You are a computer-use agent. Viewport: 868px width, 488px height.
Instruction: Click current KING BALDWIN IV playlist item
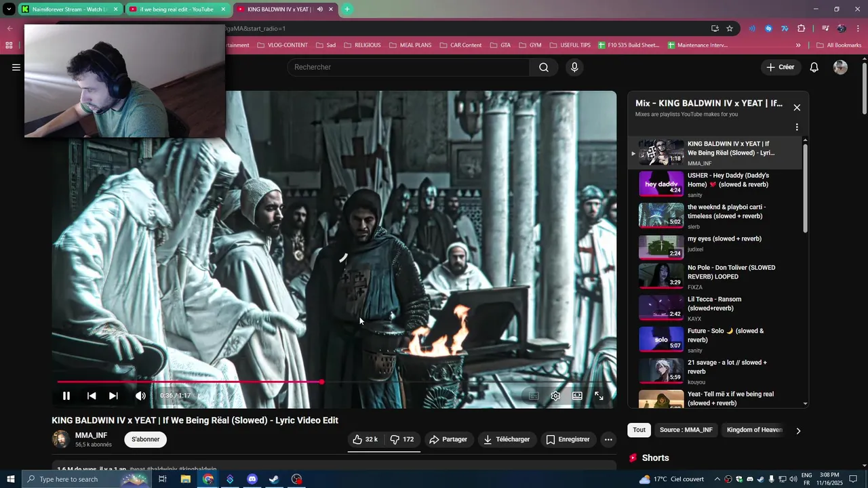pyautogui.click(x=715, y=153)
